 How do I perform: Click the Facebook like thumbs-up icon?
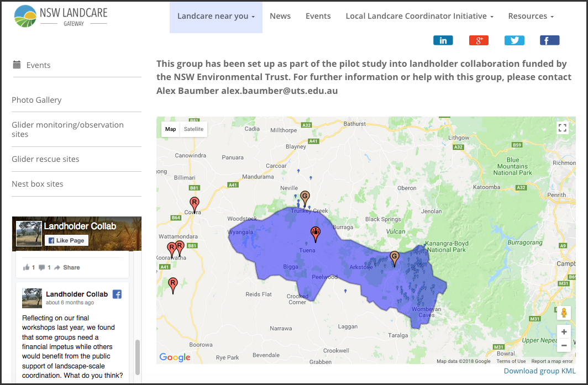pos(26,267)
